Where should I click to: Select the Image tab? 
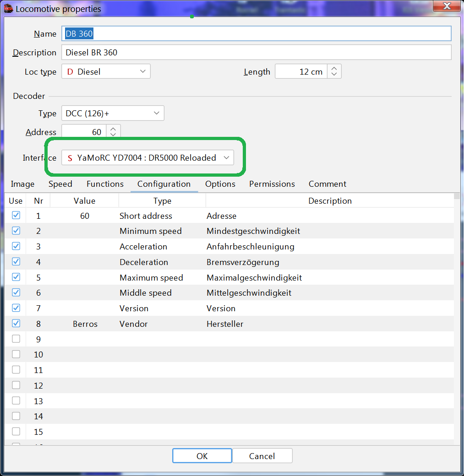(x=23, y=184)
